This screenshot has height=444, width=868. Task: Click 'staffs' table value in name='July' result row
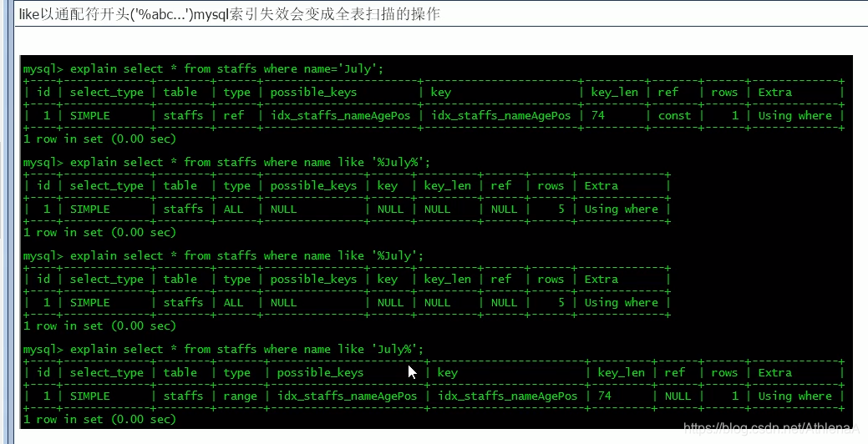tap(183, 115)
